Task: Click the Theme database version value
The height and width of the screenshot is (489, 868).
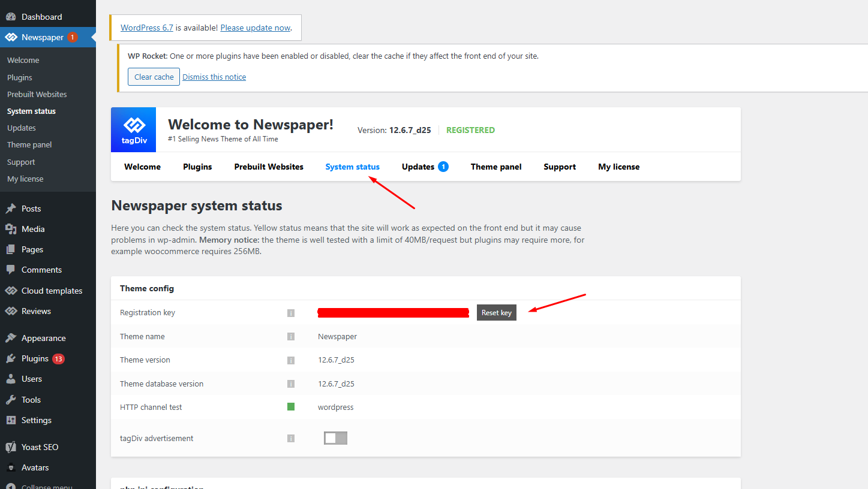Action: pyautogui.click(x=336, y=384)
